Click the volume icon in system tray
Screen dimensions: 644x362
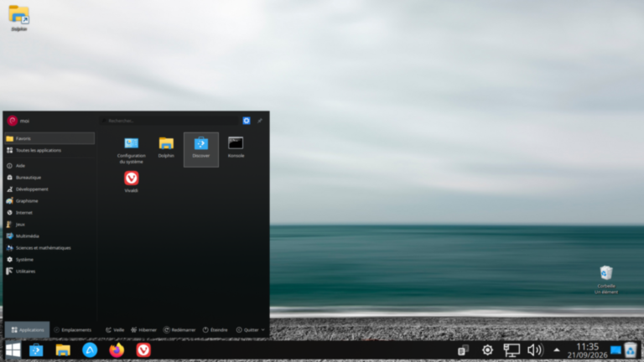pyautogui.click(x=535, y=350)
